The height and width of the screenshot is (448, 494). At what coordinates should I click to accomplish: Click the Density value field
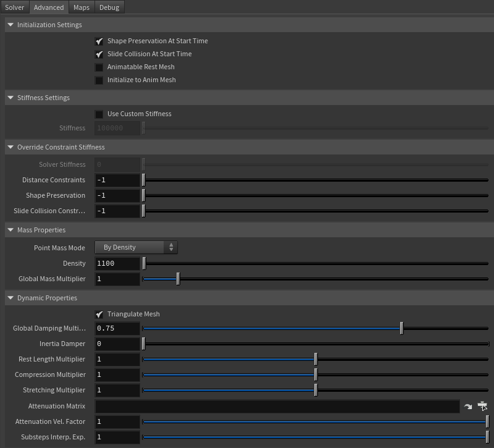click(x=117, y=263)
